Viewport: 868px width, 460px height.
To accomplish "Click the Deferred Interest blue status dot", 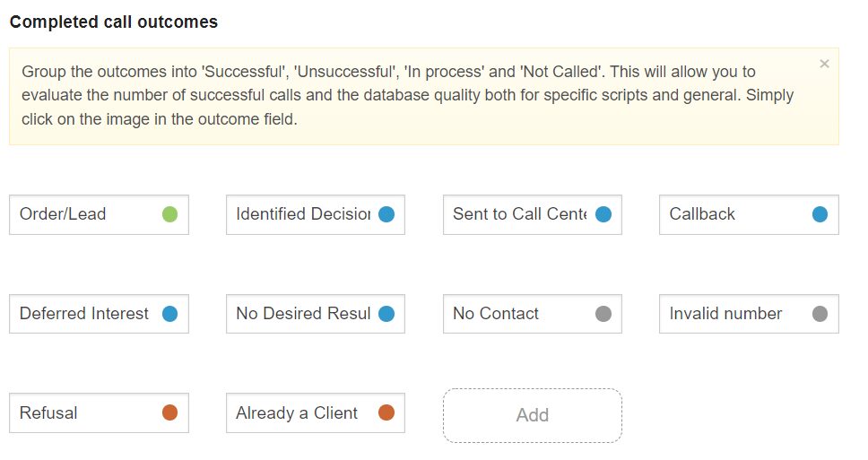I will (169, 314).
